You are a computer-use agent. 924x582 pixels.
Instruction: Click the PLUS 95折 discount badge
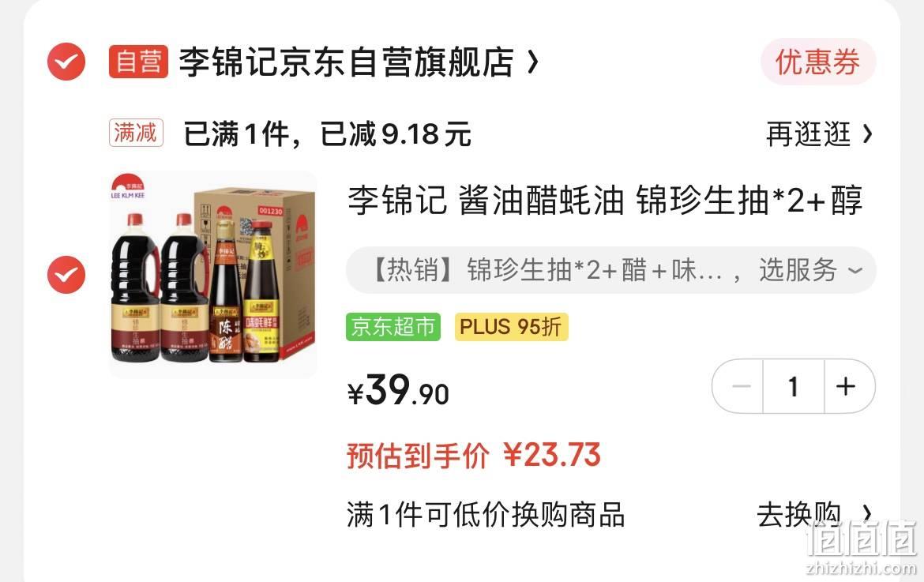511,327
